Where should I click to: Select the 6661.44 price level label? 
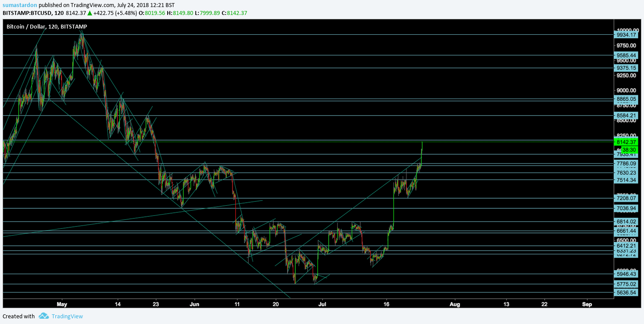pos(626,231)
